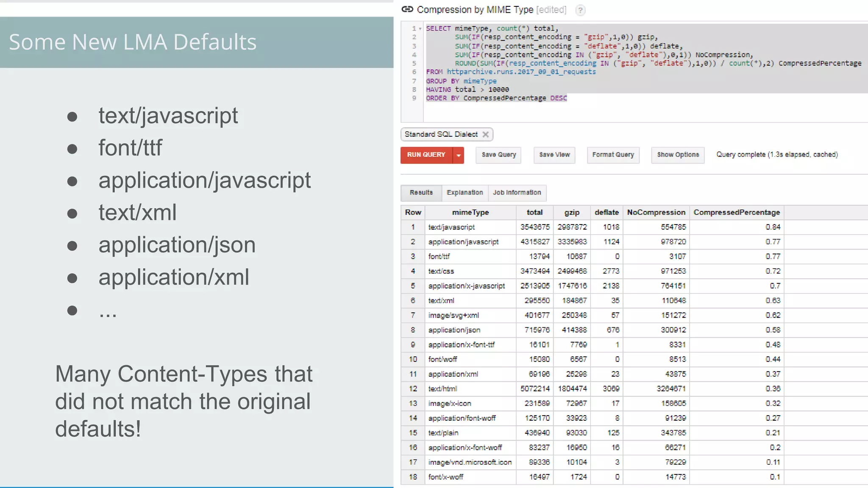This screenshot has height=488, width=868.
Task: Select the application/xml table cell
Action: [470, 374]
